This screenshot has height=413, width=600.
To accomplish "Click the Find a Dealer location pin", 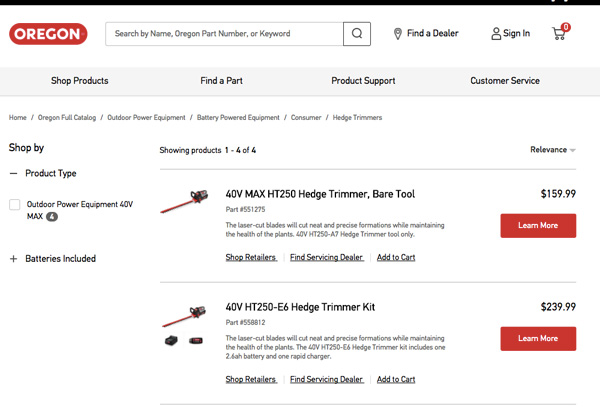I will 398,34.
